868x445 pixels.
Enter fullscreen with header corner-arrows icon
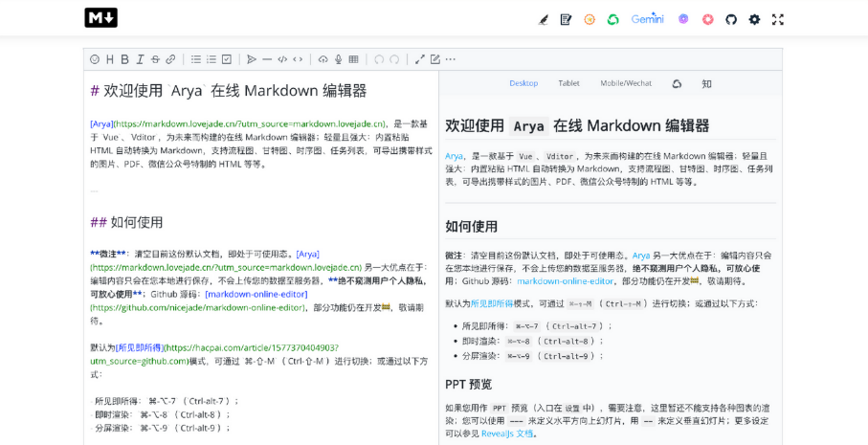coord(778,19)
